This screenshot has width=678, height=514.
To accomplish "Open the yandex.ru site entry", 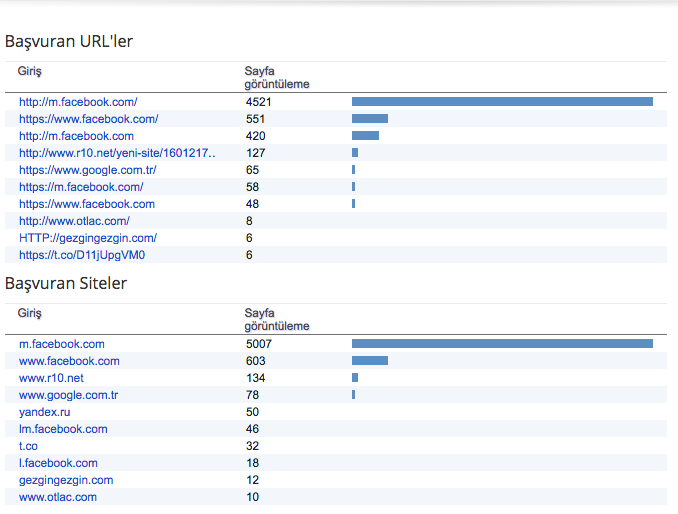I will point(45,412).
